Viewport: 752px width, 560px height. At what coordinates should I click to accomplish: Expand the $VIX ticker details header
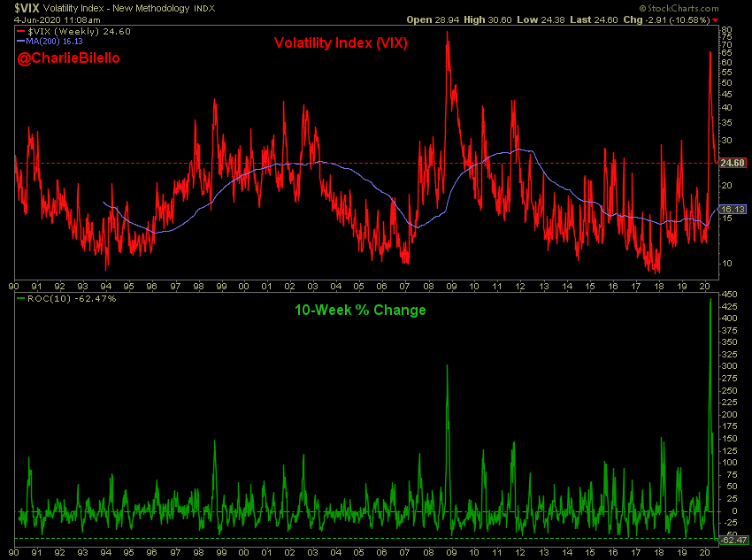[x=27, y=7]
